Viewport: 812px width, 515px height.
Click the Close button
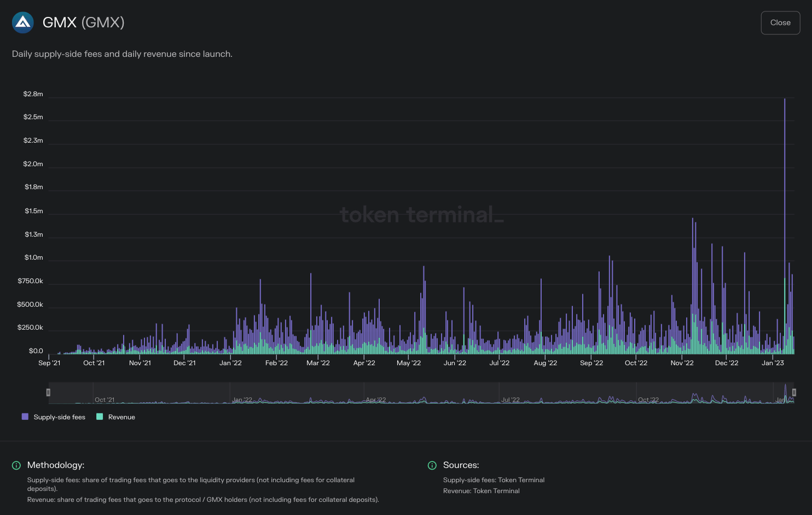click(x=780, y=22)
